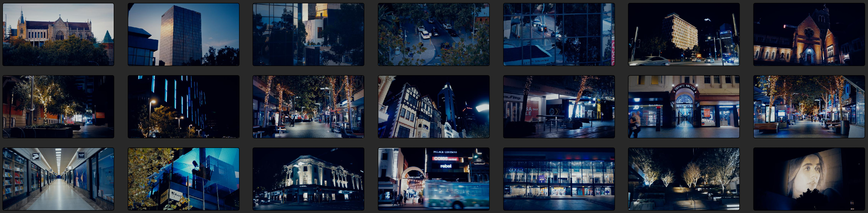This screenshot has height=213, width=868.
Task: Select the bright arcade corridor thumbnail
Action: 58,179
